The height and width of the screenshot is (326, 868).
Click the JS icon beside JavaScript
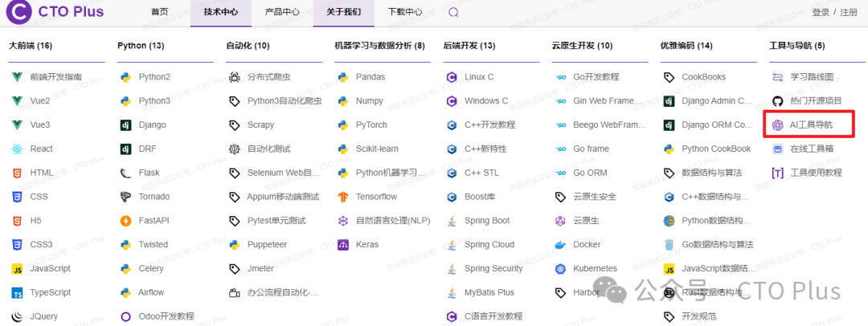coord(17,268)
